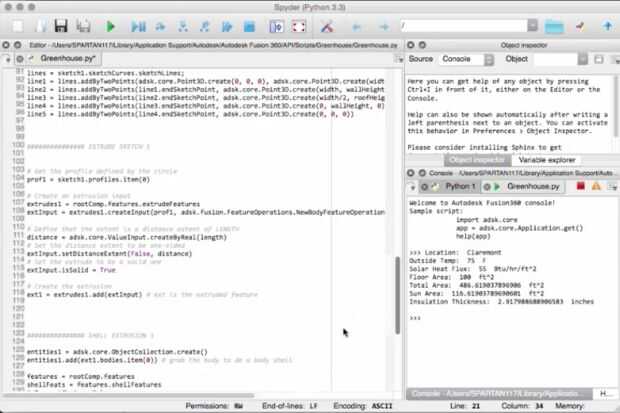This screenshot has height=413, width=620.
Task: Close the Python 1 console tab
Action: [x=424, y=187]
